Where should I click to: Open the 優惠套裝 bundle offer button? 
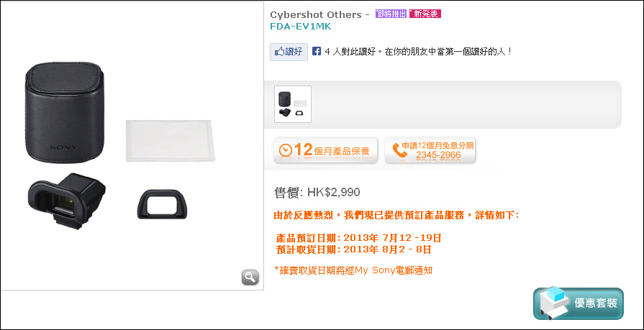[x=579, y=303]
